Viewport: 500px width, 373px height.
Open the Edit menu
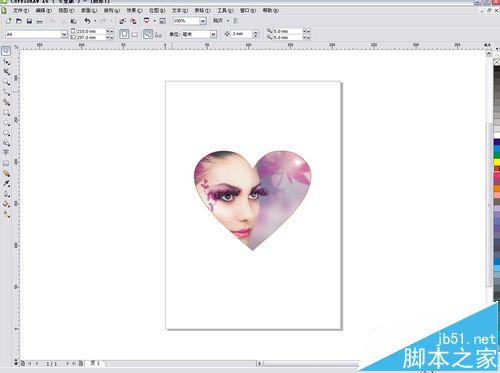pyautogui.click(x=44, y=11)
